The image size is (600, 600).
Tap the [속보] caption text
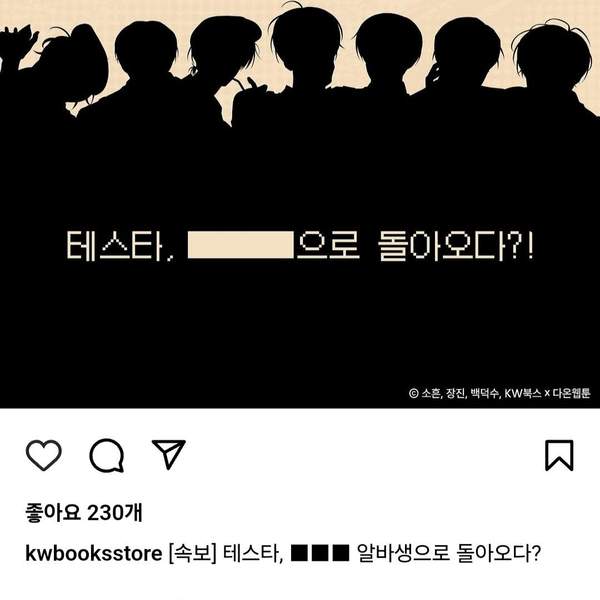click(192, 553)
